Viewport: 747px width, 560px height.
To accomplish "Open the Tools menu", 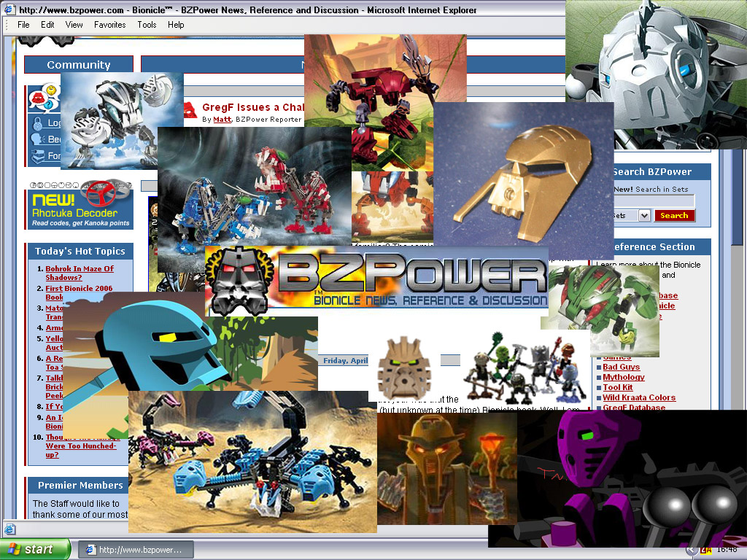I will point(147,25).
